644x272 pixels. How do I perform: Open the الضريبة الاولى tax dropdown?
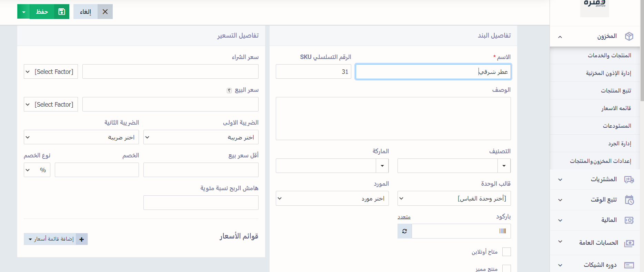pyautogui.click(x=201, y=137)
